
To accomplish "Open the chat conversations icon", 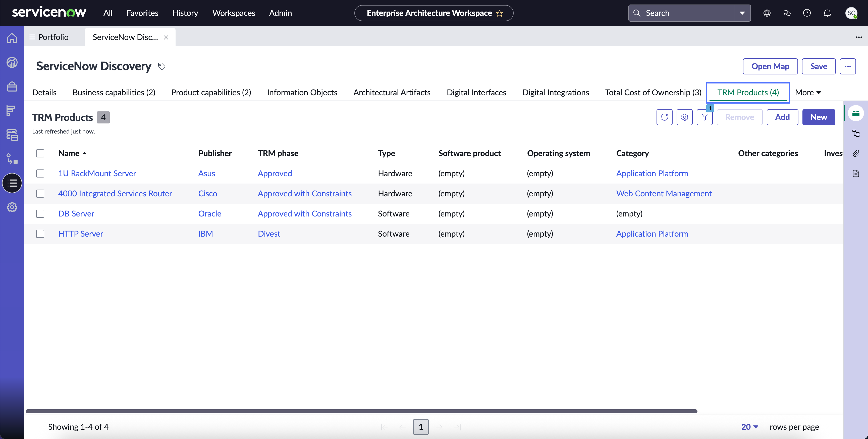I will (787, 13).
